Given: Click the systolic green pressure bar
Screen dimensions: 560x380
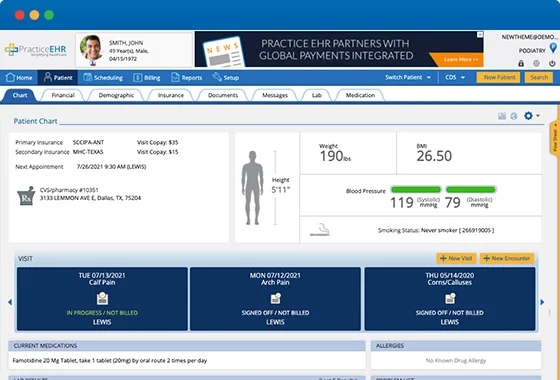Looking at the screenshot, I should [x=416, y=189].
